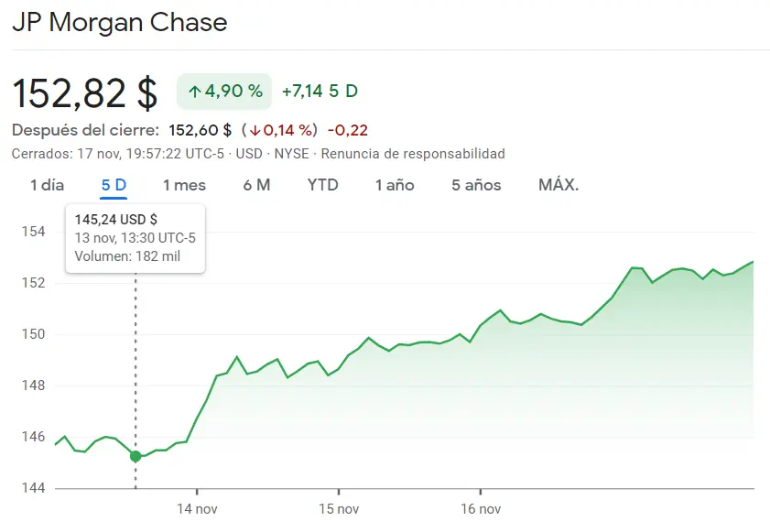Screen dimensions: 770x532
Task: Select the green data point marker on chart
Action: (136, 455)
